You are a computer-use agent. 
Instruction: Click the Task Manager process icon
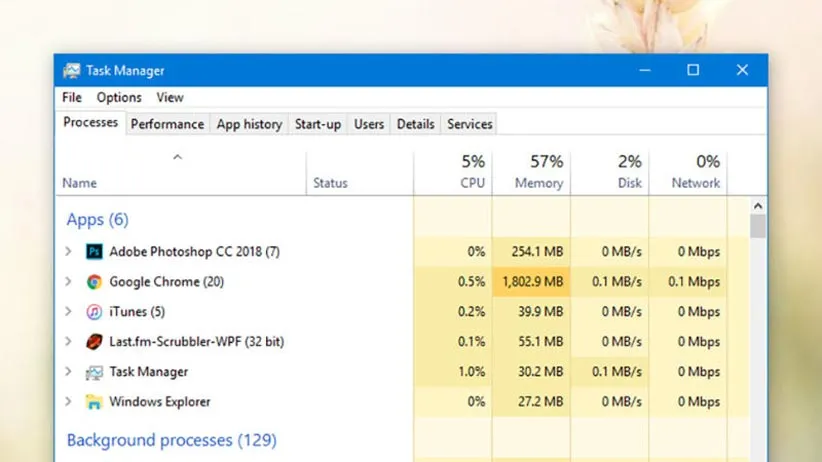(x=94, y=372)
